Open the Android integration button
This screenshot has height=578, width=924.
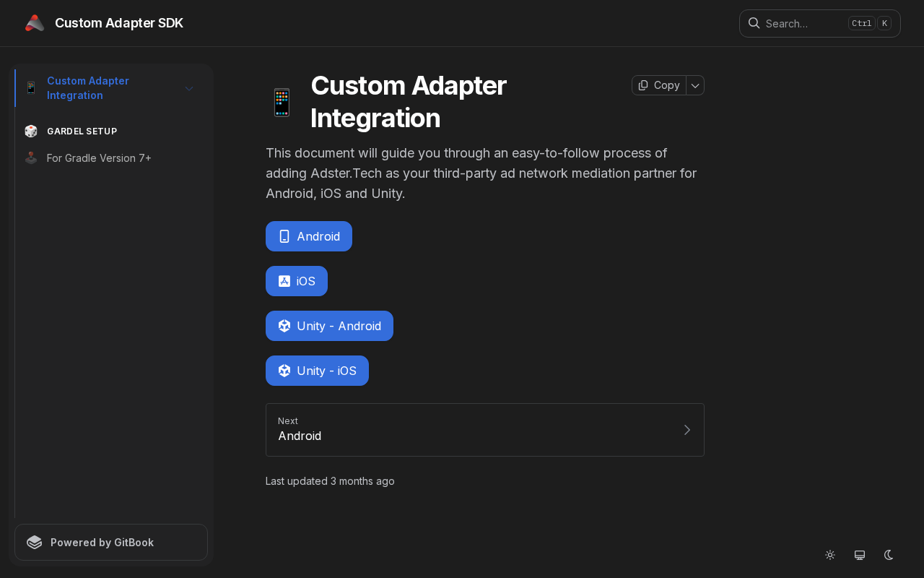[x=309, y=236]
